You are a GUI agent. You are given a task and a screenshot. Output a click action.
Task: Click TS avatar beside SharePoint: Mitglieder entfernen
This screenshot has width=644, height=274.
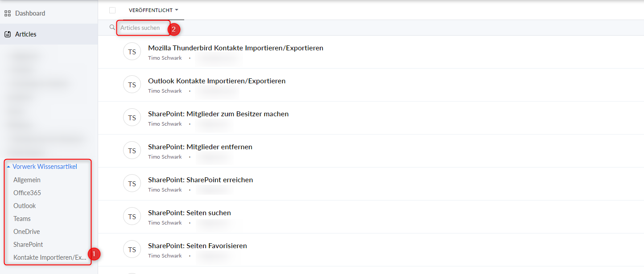click(x=132, y=151)
